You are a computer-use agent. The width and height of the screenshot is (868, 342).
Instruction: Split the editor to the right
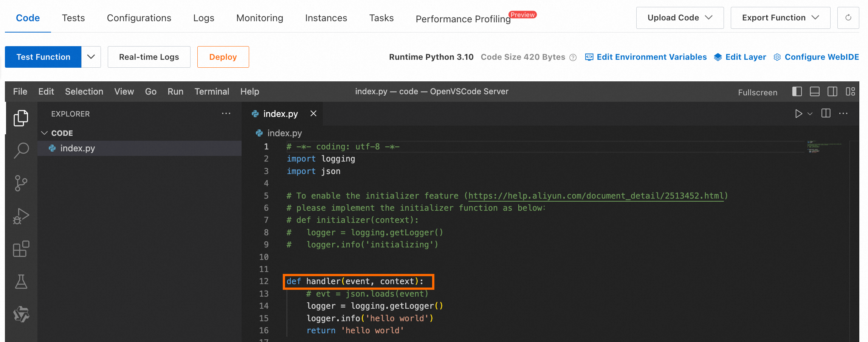coord(826,113)
